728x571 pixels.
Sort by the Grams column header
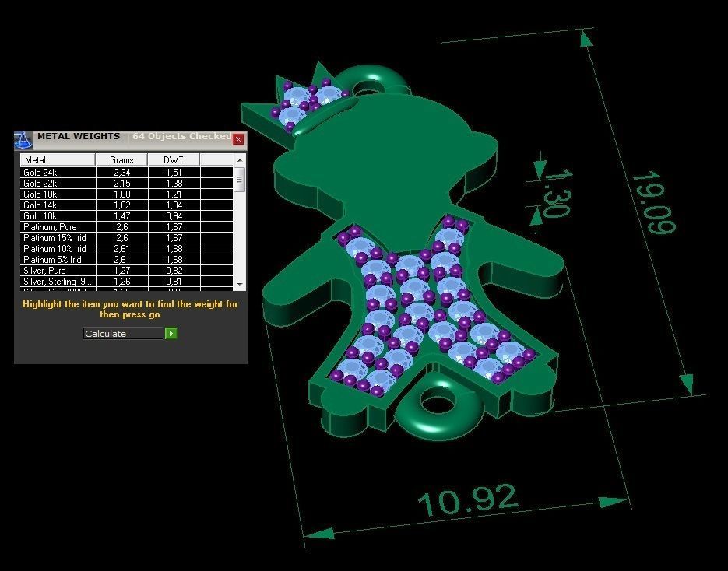pyautogui.click(x=121, y=160)
